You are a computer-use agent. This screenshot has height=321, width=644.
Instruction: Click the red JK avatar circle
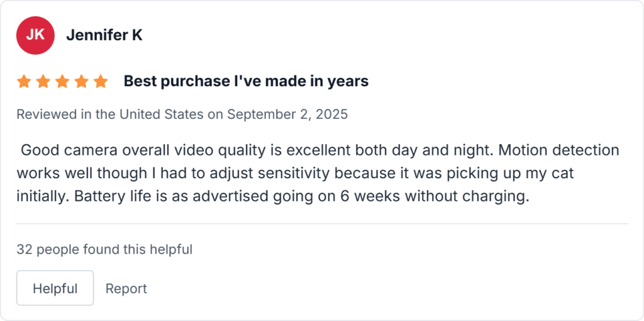click(35, 35)
